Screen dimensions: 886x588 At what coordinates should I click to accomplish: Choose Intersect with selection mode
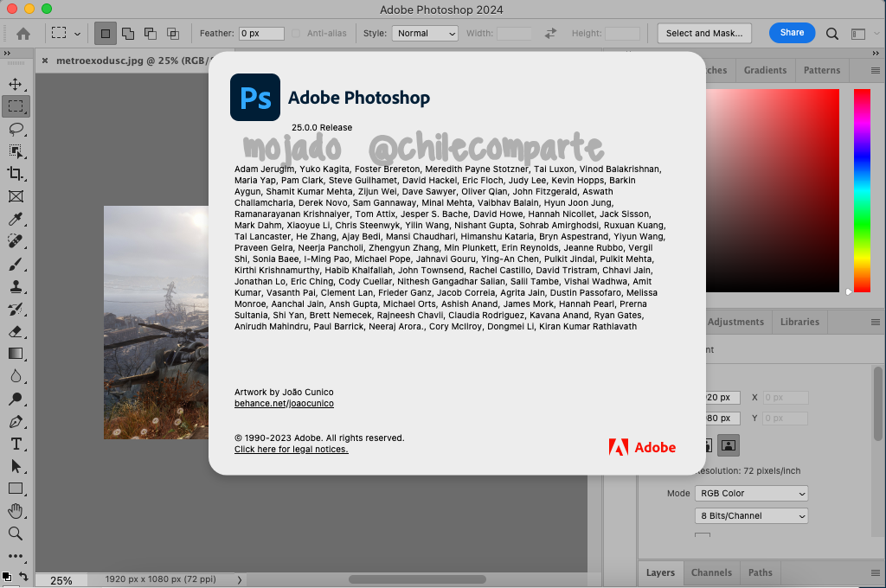[x=173, y=34]
